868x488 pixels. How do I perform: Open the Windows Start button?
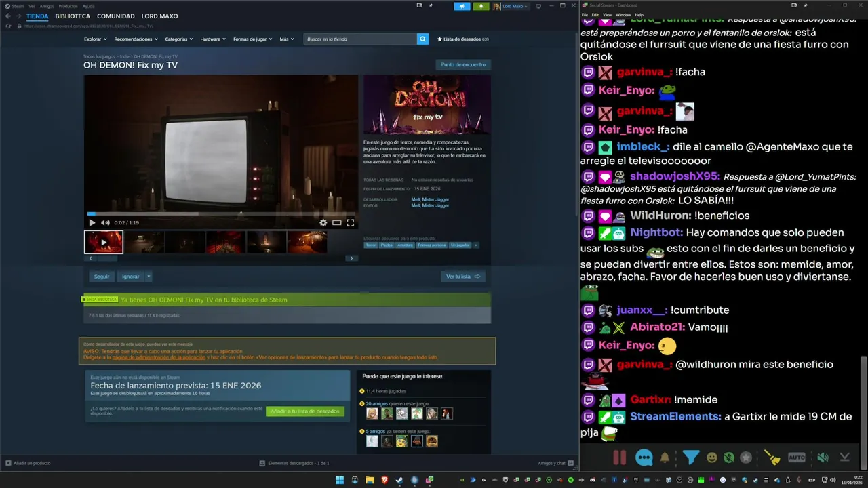pos(340,480)
